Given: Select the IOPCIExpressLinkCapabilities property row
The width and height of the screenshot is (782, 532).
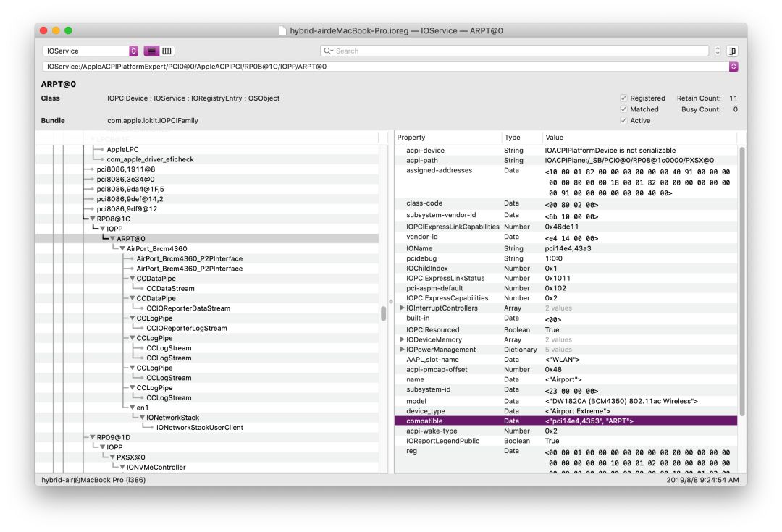Looking at the screenshot, I should tap(566, 227).
